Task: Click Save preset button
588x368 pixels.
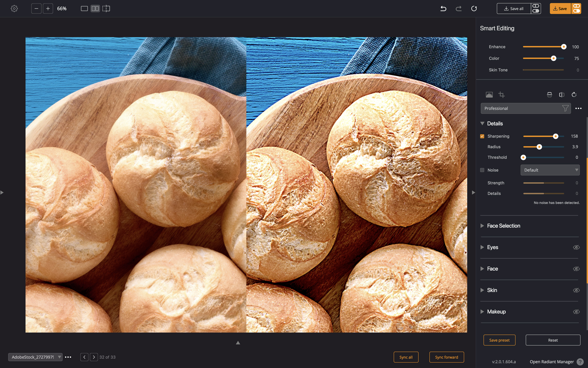Action: tap(499, 340)
